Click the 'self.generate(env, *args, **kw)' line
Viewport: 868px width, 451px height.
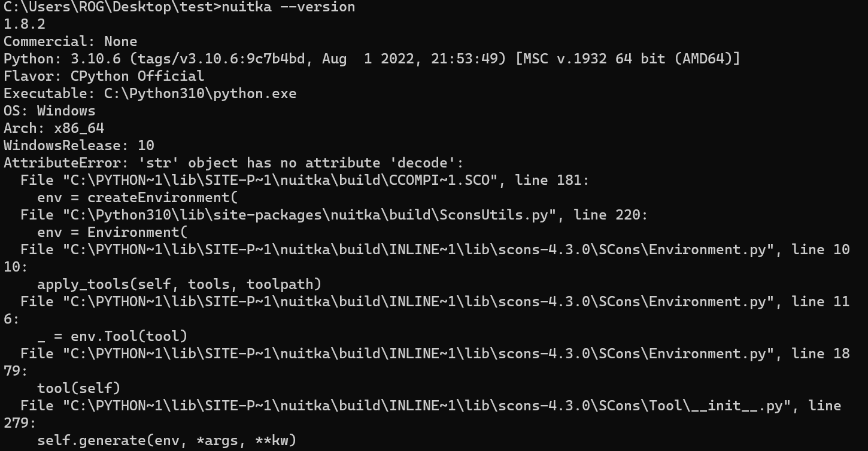[x=167, y=441]
